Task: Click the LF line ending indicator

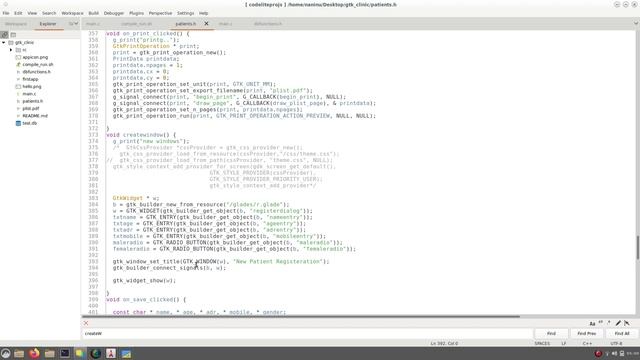Action: (564, 344)
